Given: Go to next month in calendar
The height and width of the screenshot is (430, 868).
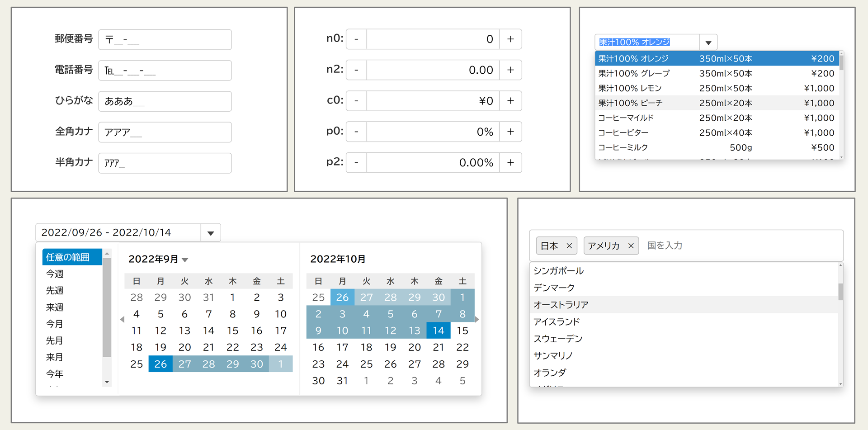Looking at the screenshot, I should click(x=477, y=319).
